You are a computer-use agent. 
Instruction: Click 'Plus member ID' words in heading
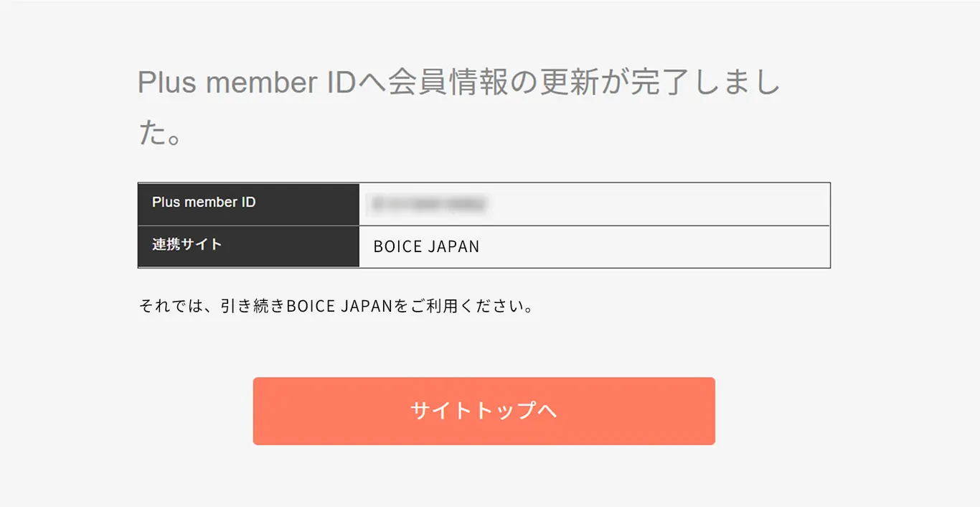pyautogui.click(x=246, y=83)
